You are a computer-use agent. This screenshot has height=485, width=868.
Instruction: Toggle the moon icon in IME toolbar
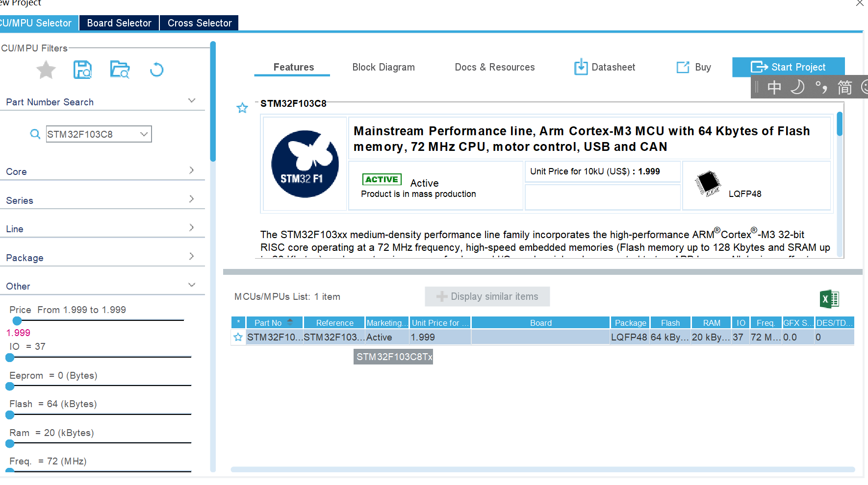[798, 87]
